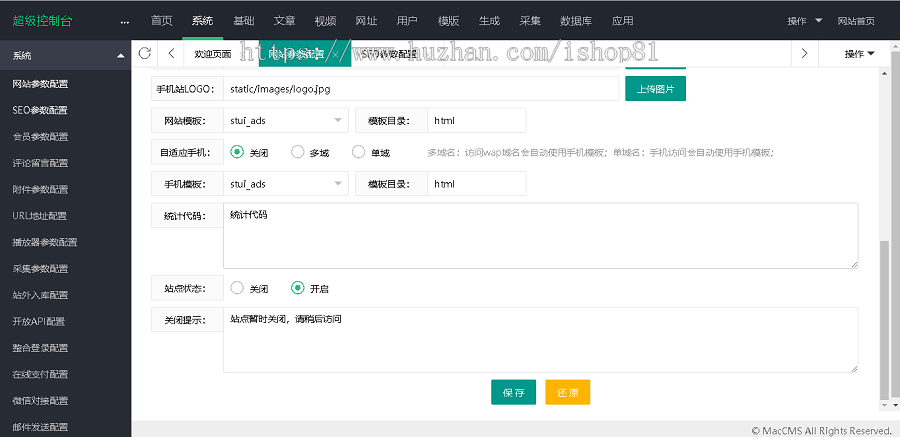Screen dimensions: 900x437
Task: Open the 手机模板 dropdown
Action: 286,184
